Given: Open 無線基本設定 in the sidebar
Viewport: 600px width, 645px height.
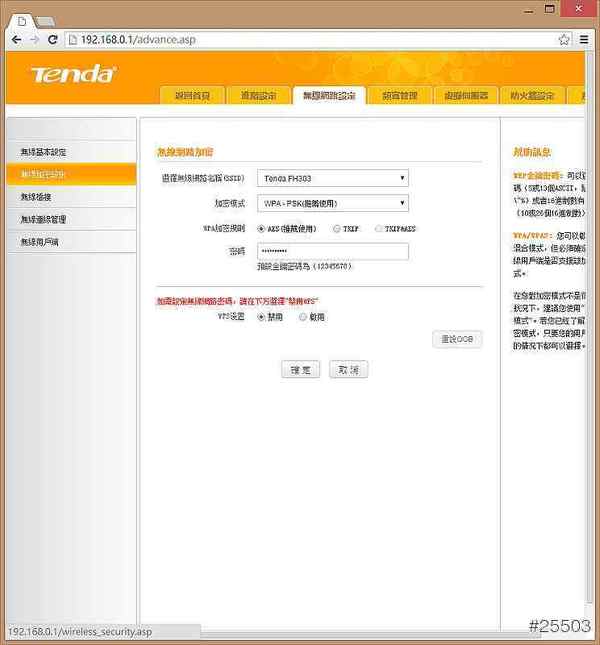Looking at the screenshot, I should [72, 152].
